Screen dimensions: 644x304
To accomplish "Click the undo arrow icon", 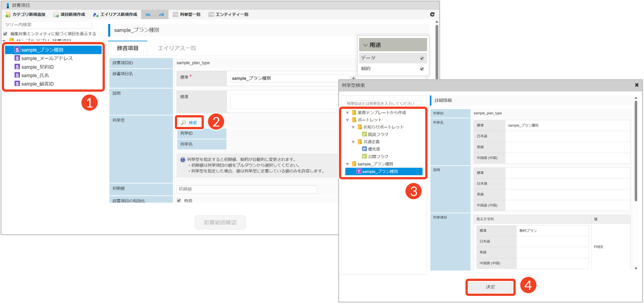I will [148, 14].
